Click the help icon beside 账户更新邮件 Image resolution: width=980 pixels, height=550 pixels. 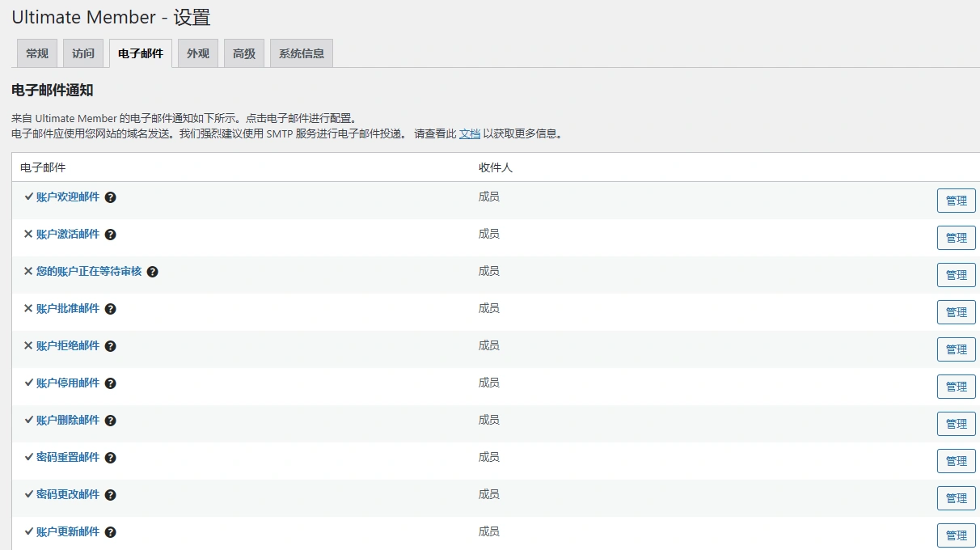pyautogui.click(x=111, y=531)
